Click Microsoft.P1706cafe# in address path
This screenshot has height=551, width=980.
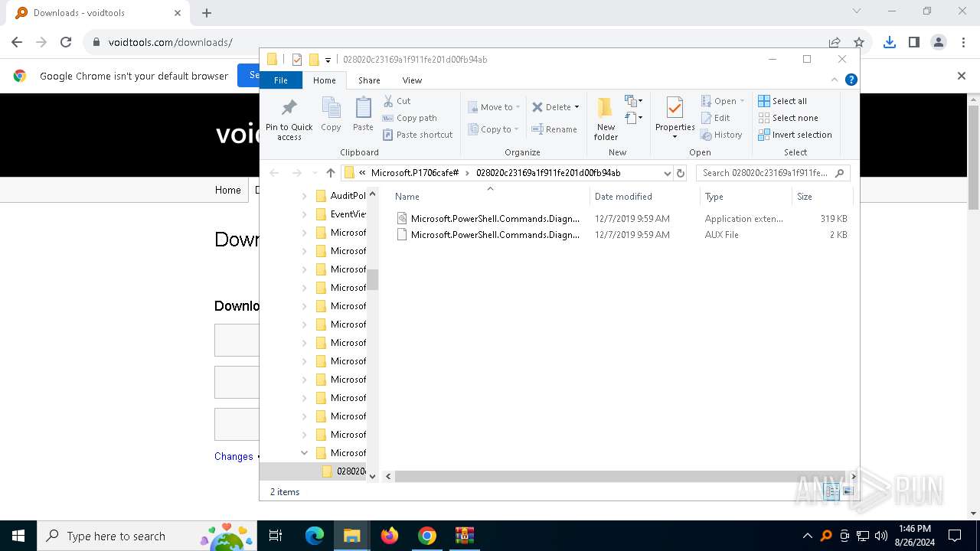[414, 173]
